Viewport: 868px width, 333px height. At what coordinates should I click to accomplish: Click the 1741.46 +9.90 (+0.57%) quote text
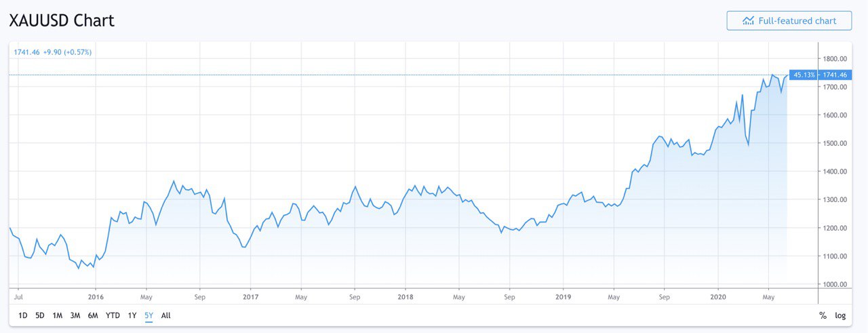coord(53,52)
